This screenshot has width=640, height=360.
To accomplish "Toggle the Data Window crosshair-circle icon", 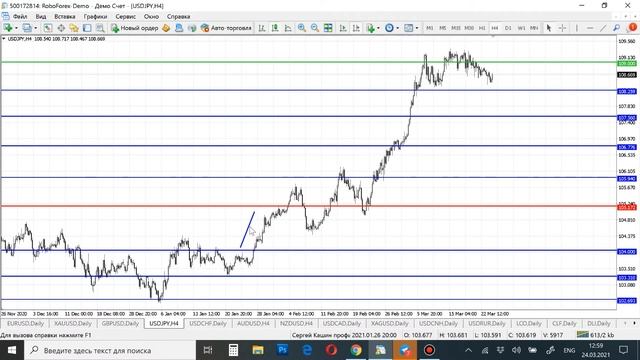I will [x=61, y=28].
